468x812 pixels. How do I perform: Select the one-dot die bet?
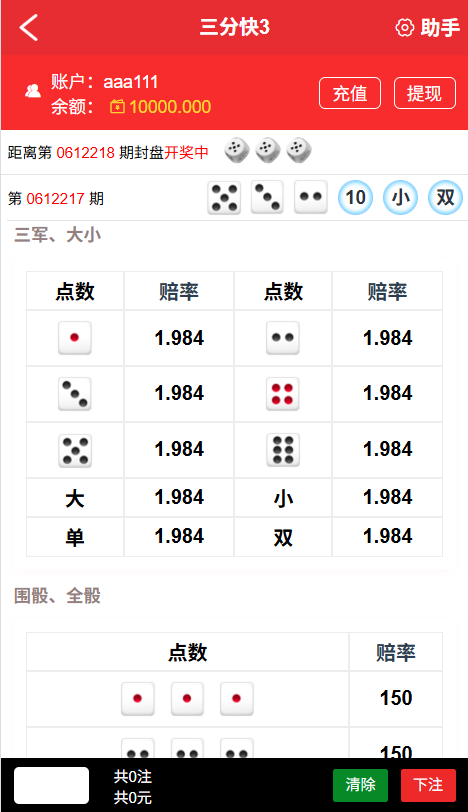(75, 338)
